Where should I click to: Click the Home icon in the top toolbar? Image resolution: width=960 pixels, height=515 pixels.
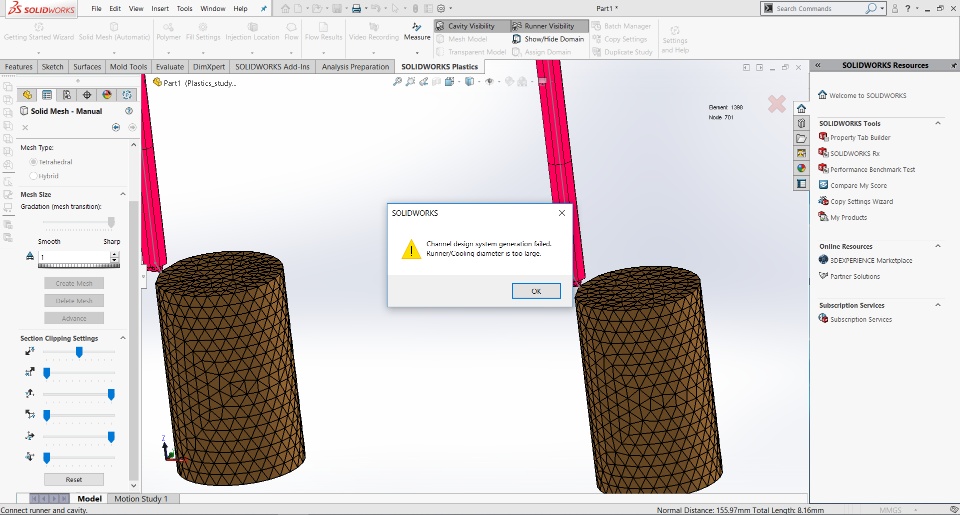(285, 9)
